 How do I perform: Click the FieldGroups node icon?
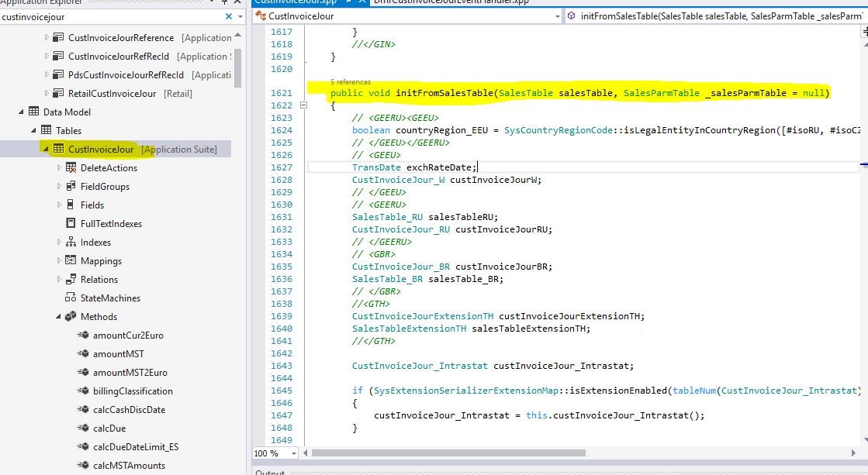point(71,186)
